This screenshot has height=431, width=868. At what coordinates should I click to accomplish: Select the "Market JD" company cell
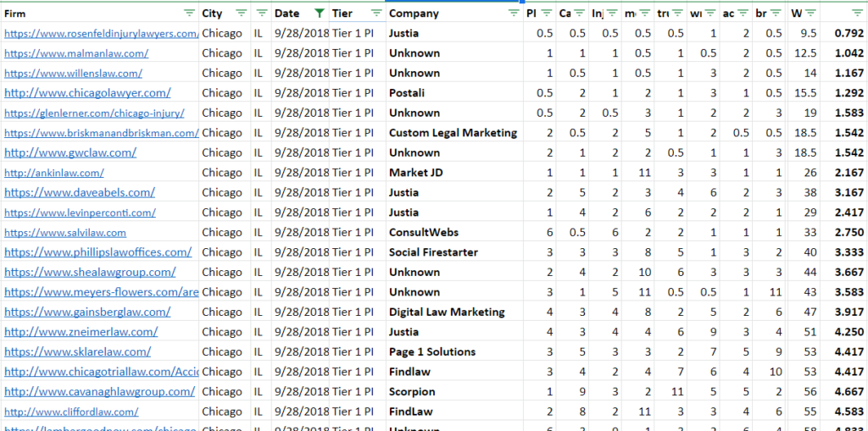tap(415, 173)
